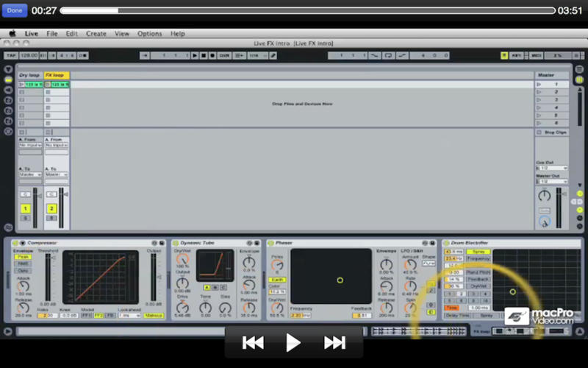
Task: Click the Done button
Action: pyautogui.click(x=15, y=10)
